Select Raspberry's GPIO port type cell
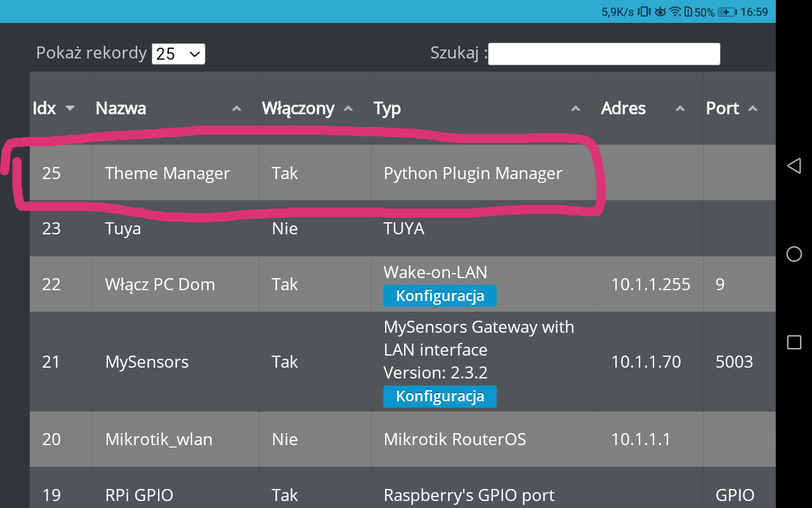Screen dimensions: 812x508 [469, 495]
